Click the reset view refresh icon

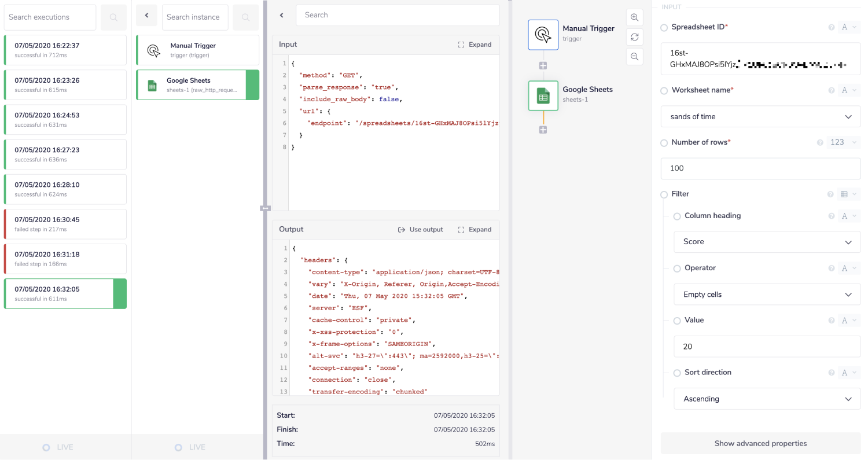coord(635,37)
